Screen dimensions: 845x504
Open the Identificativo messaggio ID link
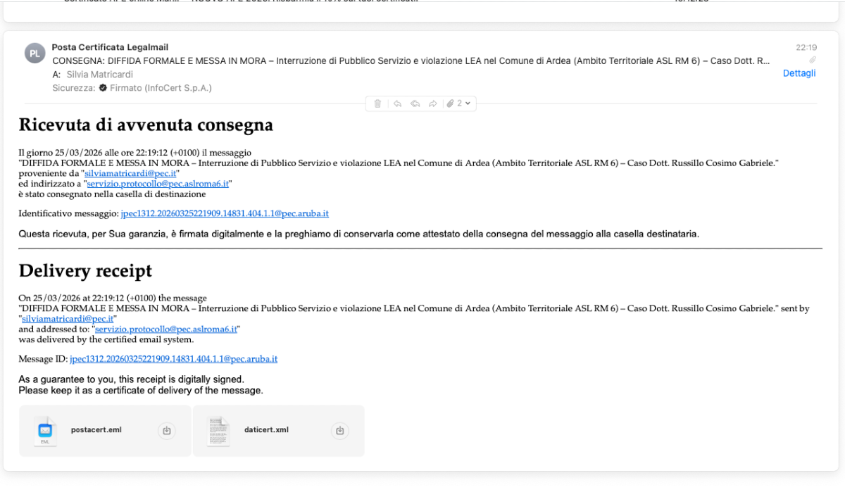point(225,213)
